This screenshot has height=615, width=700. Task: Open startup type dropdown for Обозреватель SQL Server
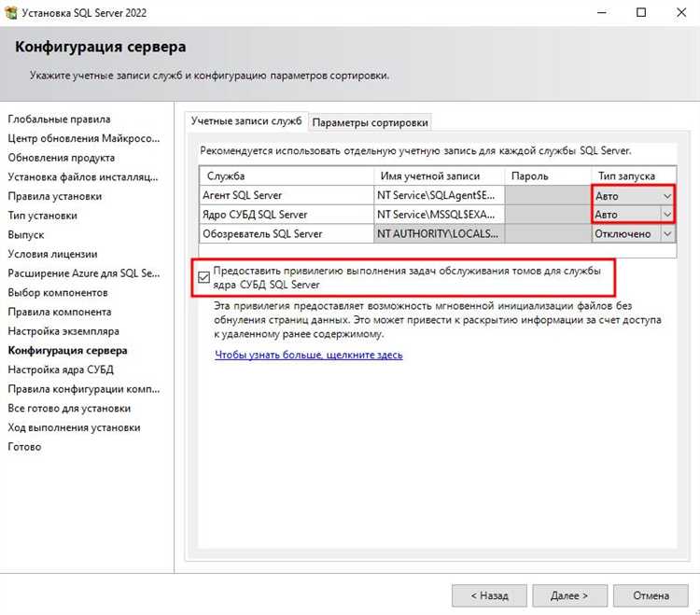pos(667,234)
